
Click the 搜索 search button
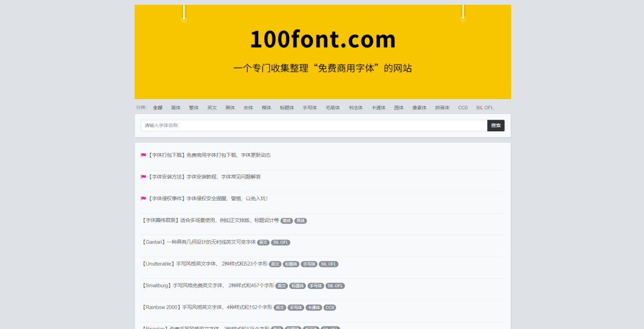coord(496,125)
